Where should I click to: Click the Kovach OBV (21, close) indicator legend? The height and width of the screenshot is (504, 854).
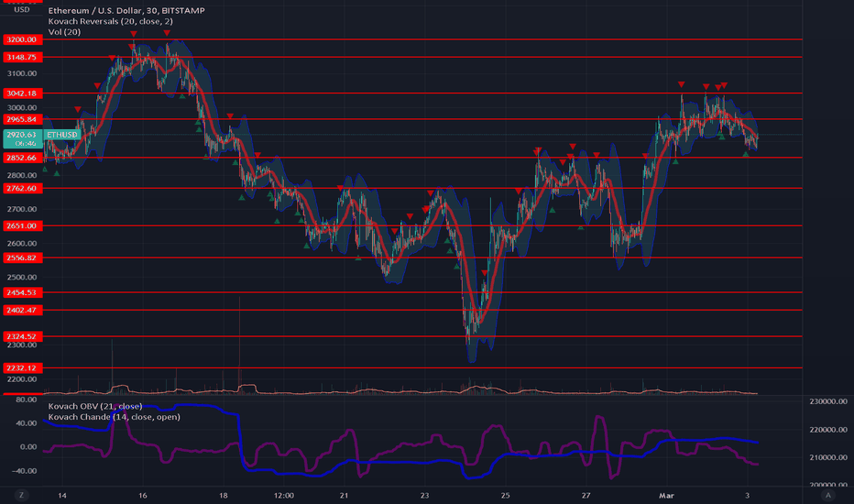pyautogui.click(x=95, y=406)
